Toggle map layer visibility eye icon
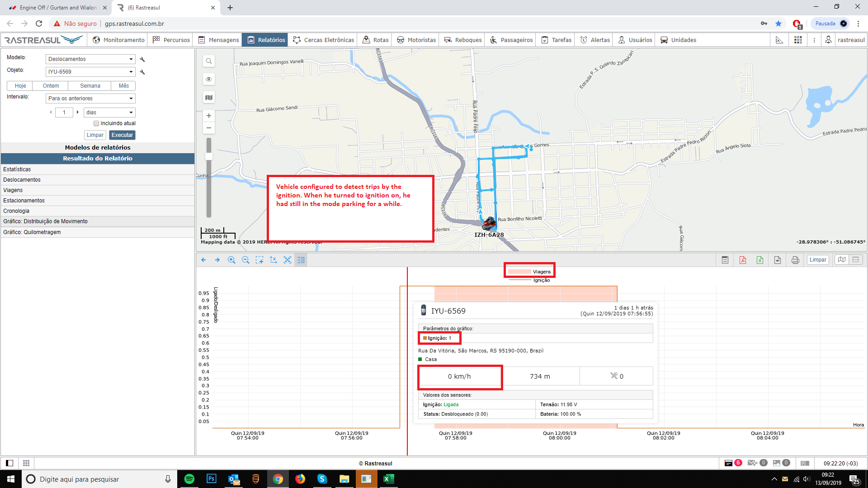Screen dimensions: 868x488 pyautogui.click(x=208, y=79)
